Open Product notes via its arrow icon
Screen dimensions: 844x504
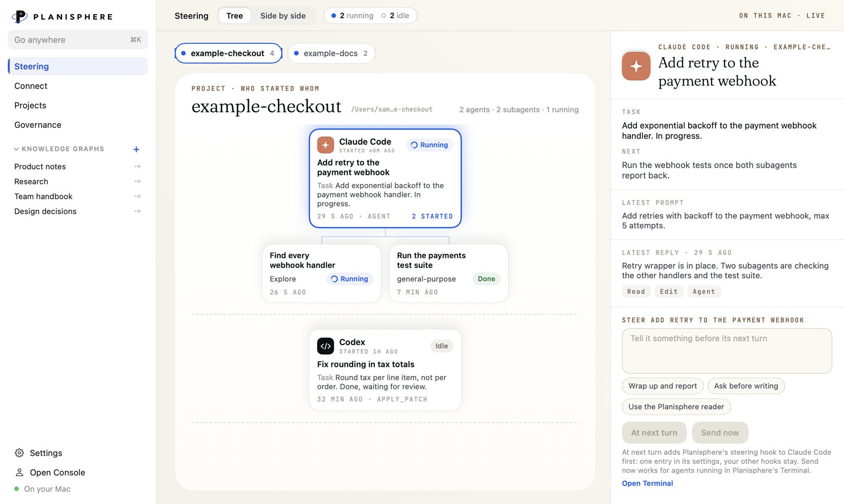click(x=137, y=167)
